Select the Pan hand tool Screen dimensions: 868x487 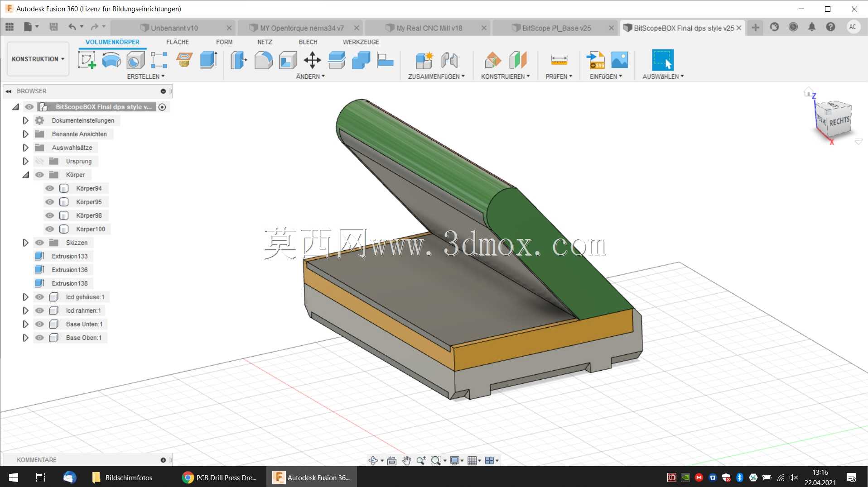pos(406,461)
